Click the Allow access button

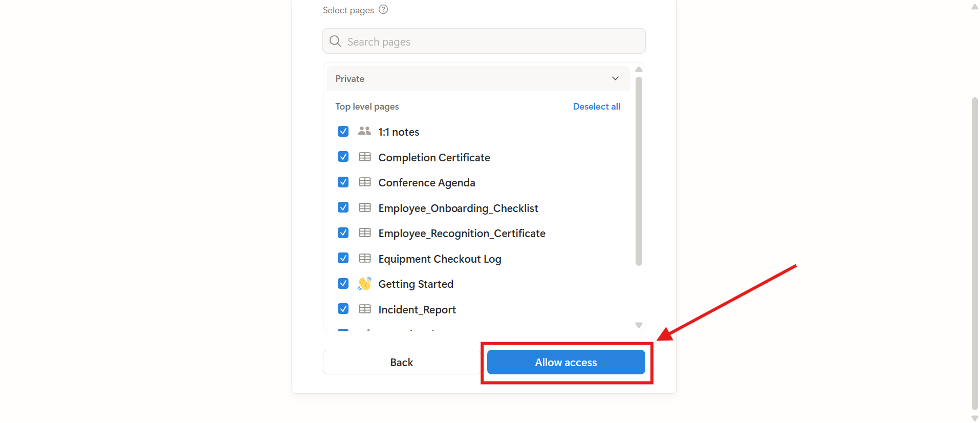coord(565,363)
